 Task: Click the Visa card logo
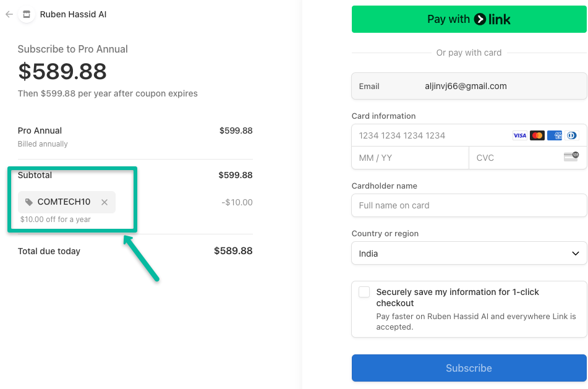point(519,135)
